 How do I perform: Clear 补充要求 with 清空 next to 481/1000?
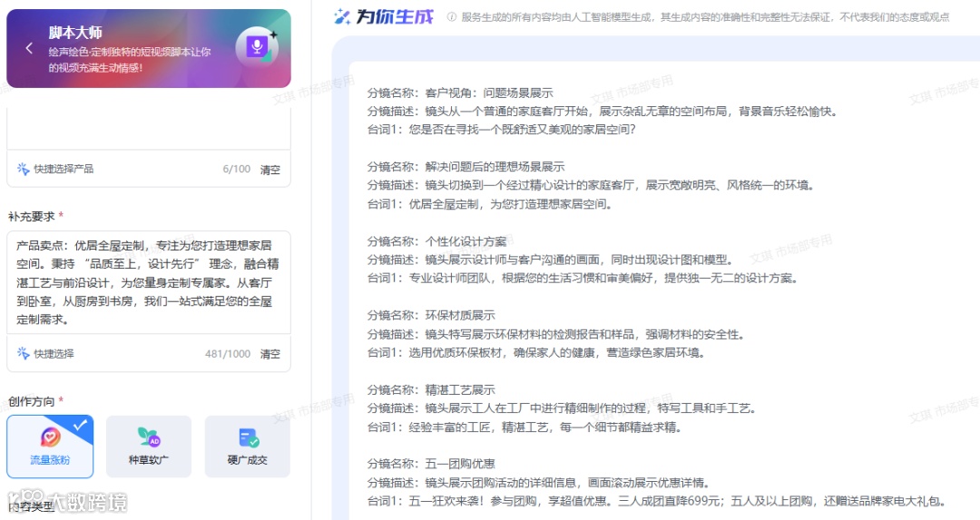pos(270,354)
